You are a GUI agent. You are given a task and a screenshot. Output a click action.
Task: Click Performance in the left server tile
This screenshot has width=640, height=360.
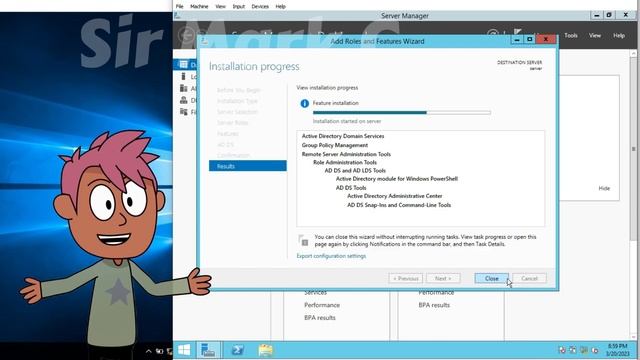pyautogui.click(x=322, y=305)
